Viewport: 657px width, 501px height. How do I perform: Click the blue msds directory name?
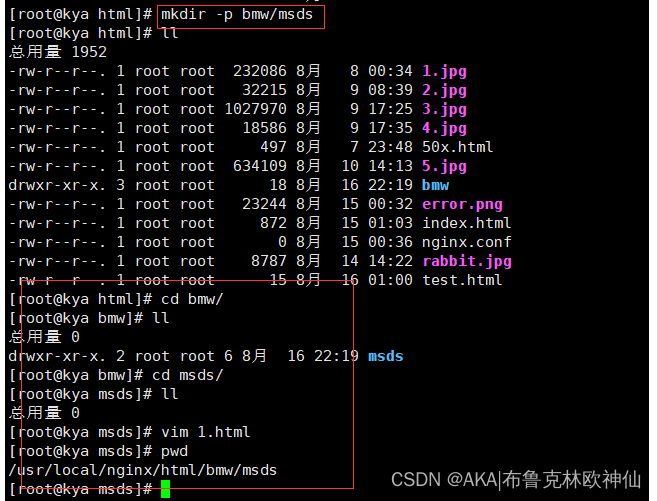coord(385,356)
